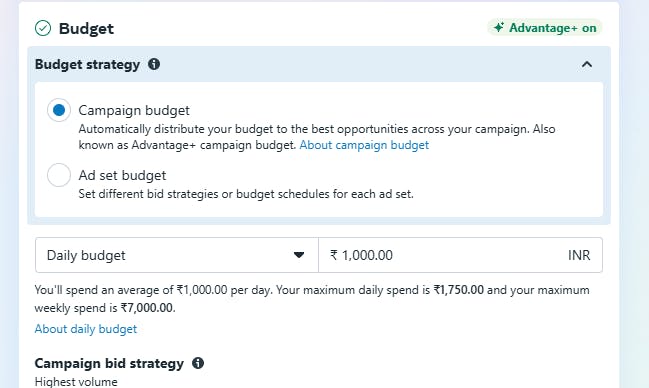This screenshot has height=388, width=649.
Task: Open the Daily budget type dropdown
Action: pyautogui.click(x=177, y=255)
